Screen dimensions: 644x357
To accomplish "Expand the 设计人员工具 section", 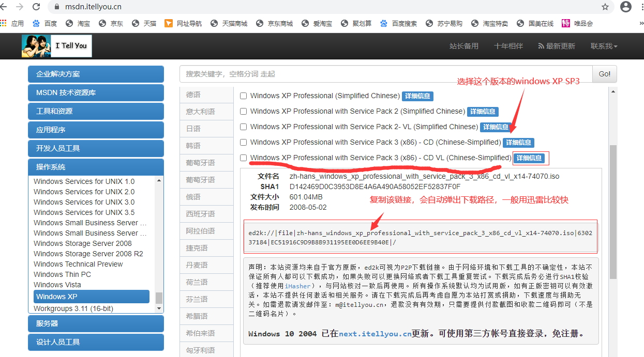I will click(x=96, y=342).
